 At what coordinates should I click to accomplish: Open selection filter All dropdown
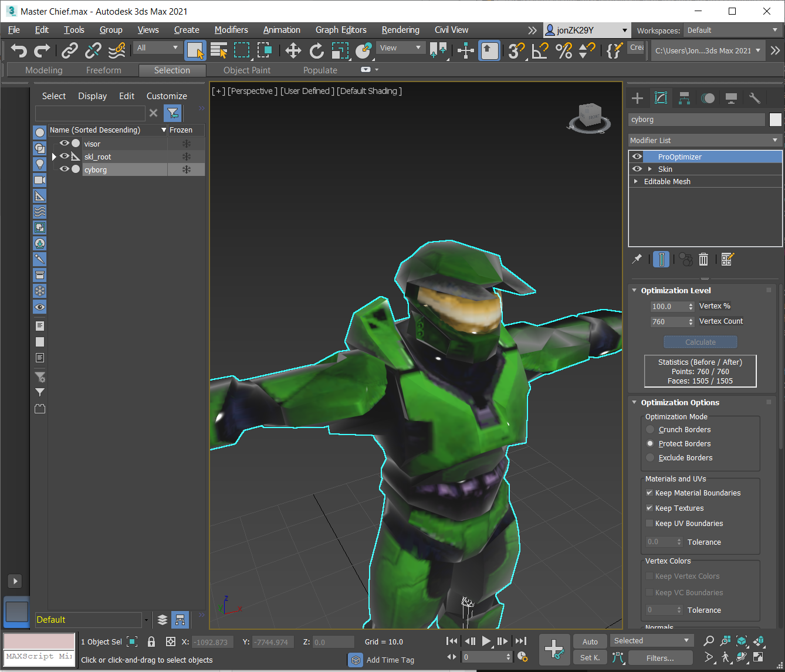tap(157, 48)
